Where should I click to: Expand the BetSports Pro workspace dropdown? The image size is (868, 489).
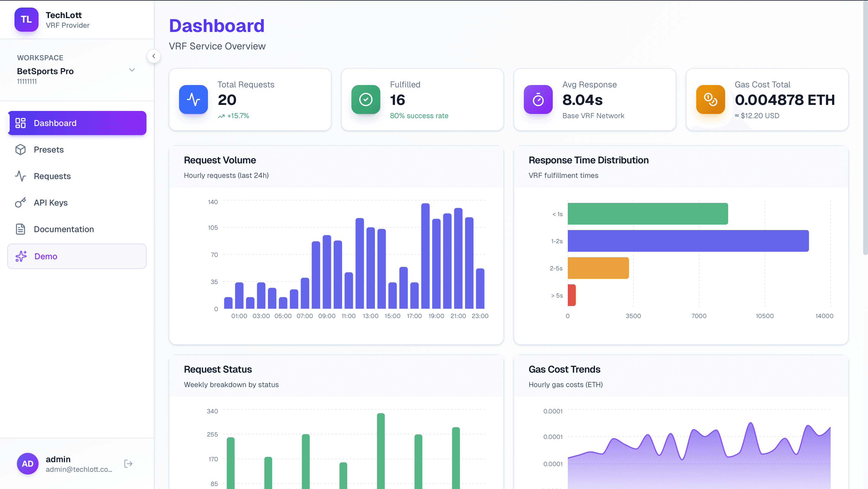(x=132, y=70)
